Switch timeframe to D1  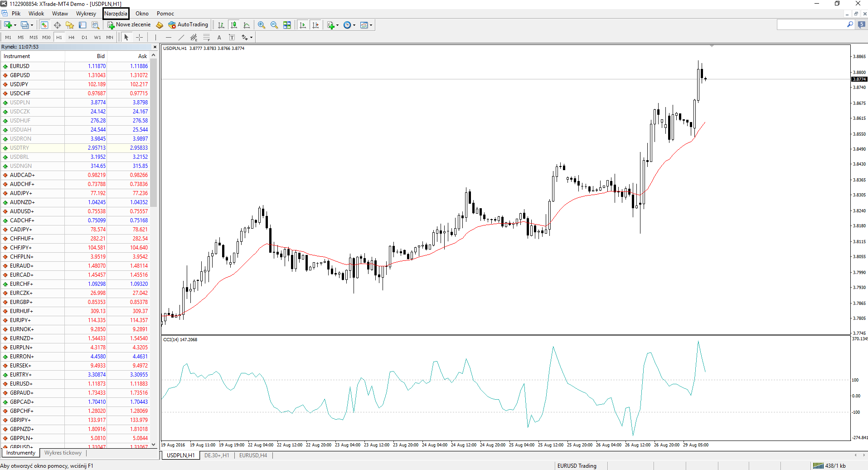click(84, 37)
